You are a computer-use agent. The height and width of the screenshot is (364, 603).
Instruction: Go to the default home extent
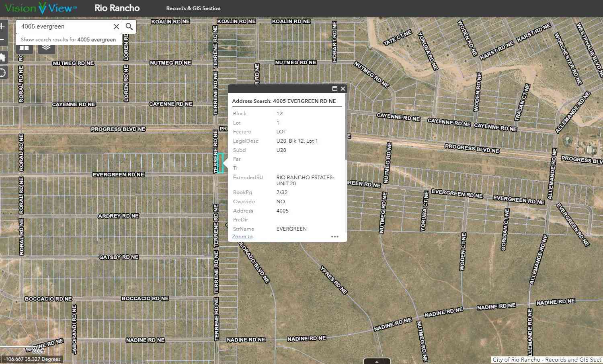(3, 57)
